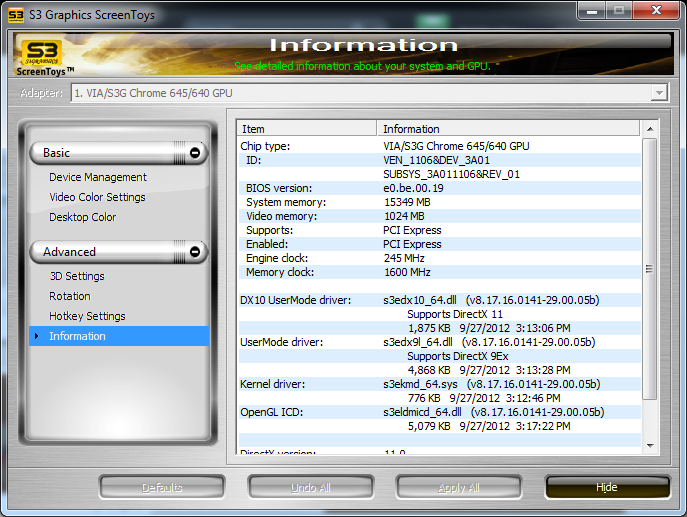
Task: Select the Supports DirectX 11 row
Action: (439, 314)
